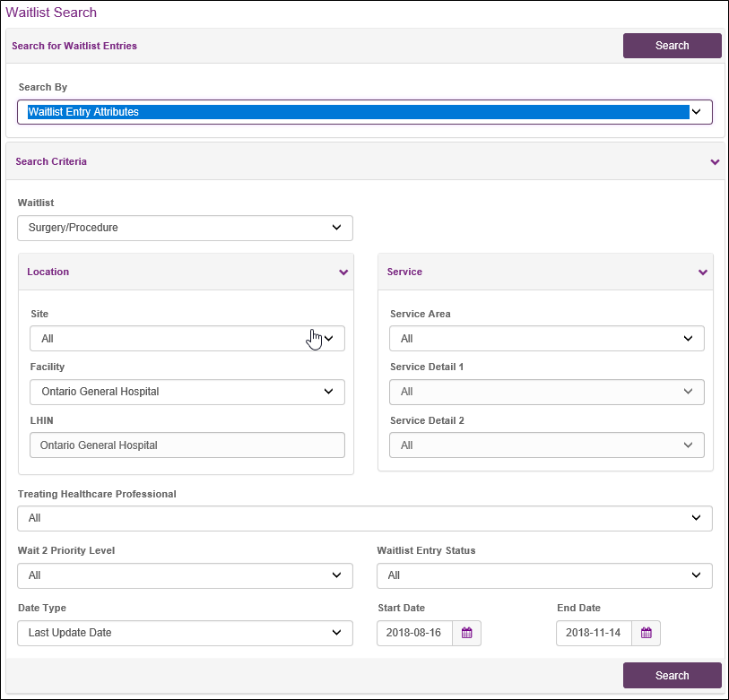729x700 pixels.
Task: Open the Service Detail 2 dropdown
Action: [546, 445]
